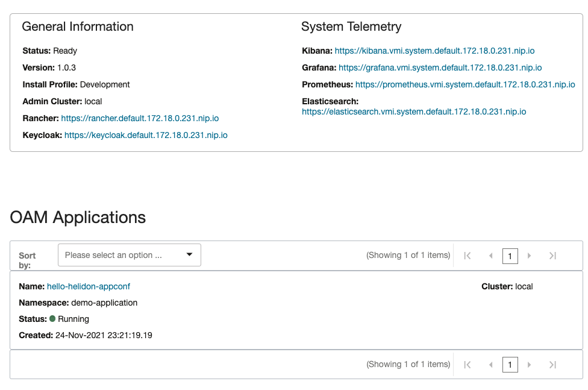Open the Keycloak URL link

click(146, 136)
